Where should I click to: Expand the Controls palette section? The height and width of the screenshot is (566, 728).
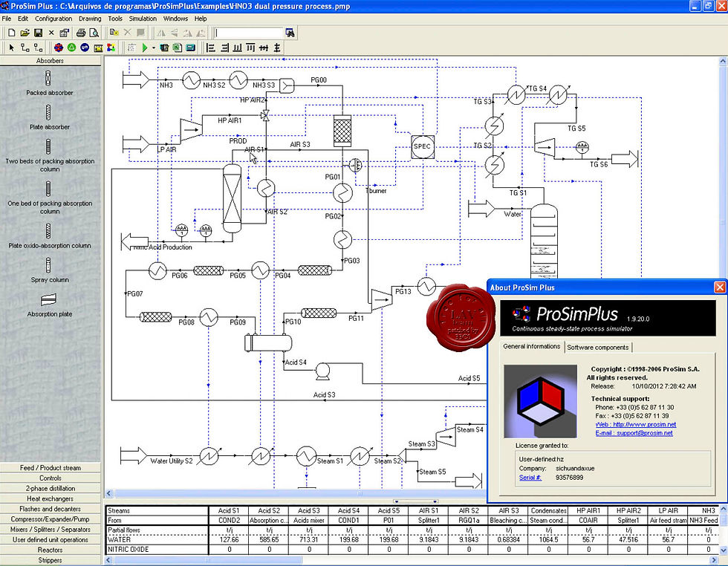51,478
